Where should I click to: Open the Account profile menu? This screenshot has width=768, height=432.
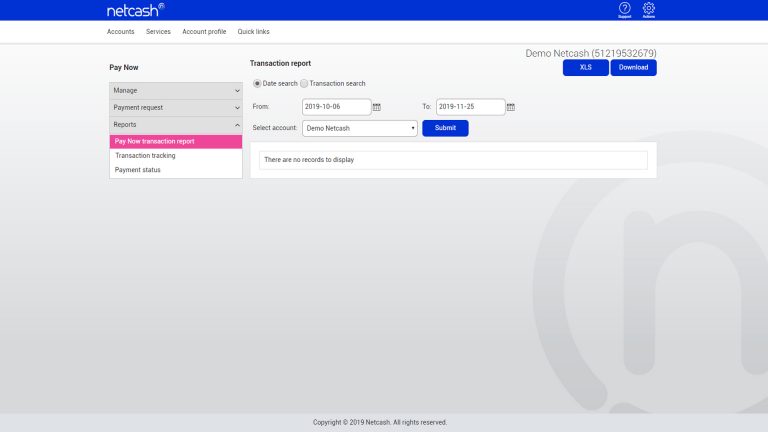pyautogui.click(x=204, y=32)
